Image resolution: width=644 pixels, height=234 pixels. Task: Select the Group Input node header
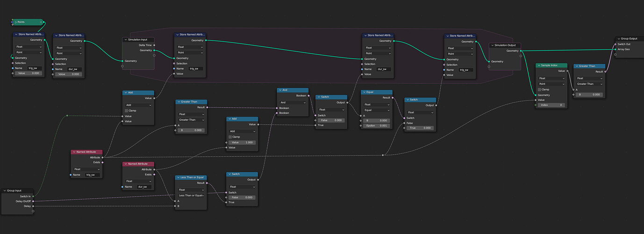pos(17,190)
